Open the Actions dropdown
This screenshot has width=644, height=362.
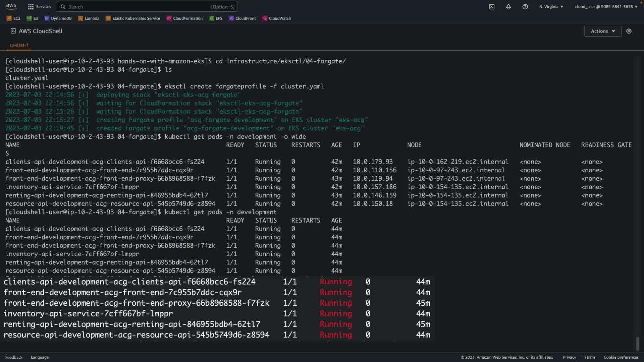602,31
